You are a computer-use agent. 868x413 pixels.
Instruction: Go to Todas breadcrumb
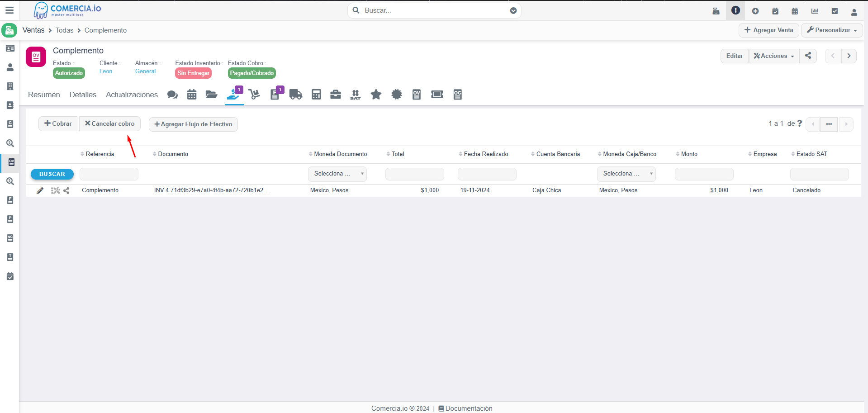point(64,30)
